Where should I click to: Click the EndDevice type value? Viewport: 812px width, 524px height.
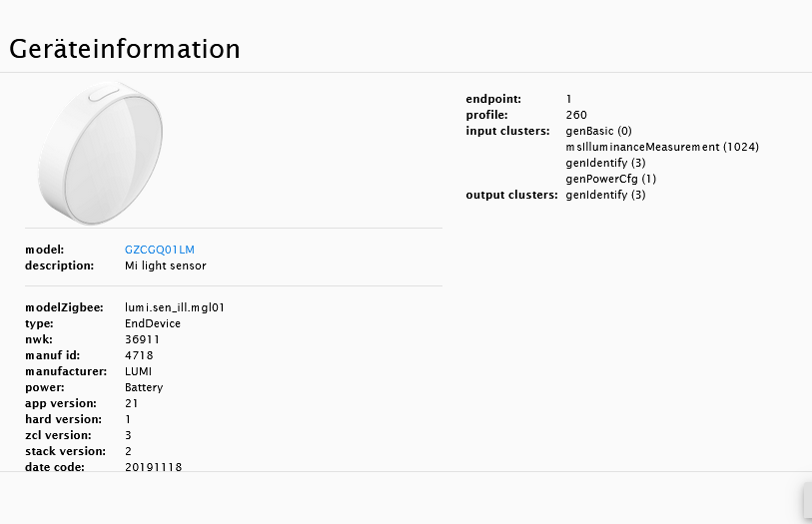153,323
